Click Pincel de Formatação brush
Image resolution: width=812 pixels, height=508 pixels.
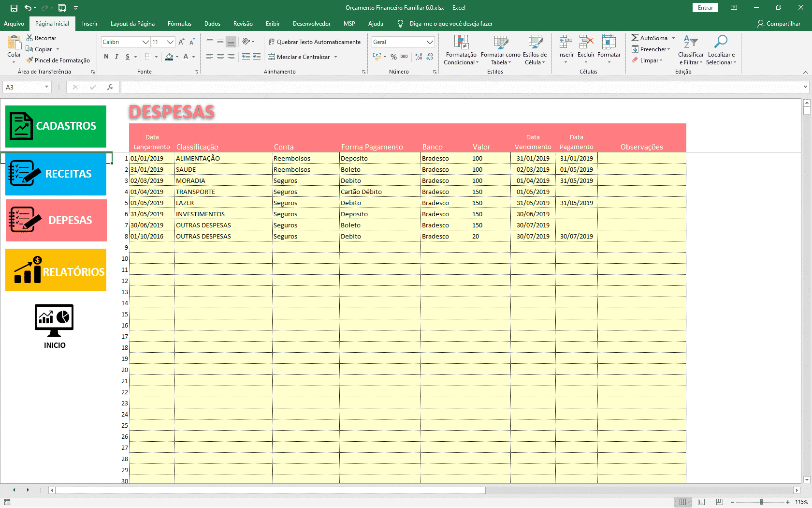point(29,60)
